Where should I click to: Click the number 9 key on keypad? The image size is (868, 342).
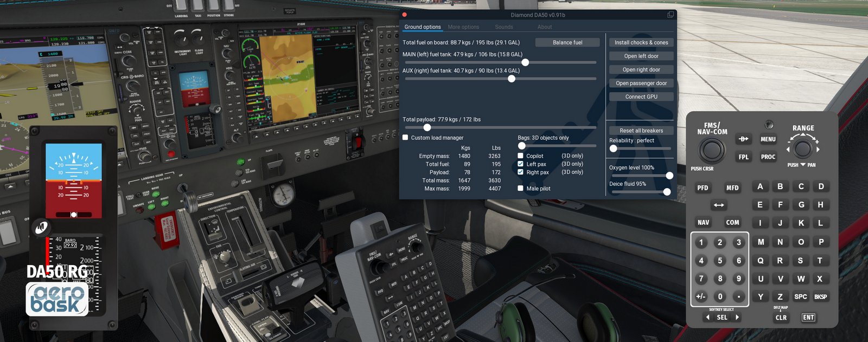(738, 279)
